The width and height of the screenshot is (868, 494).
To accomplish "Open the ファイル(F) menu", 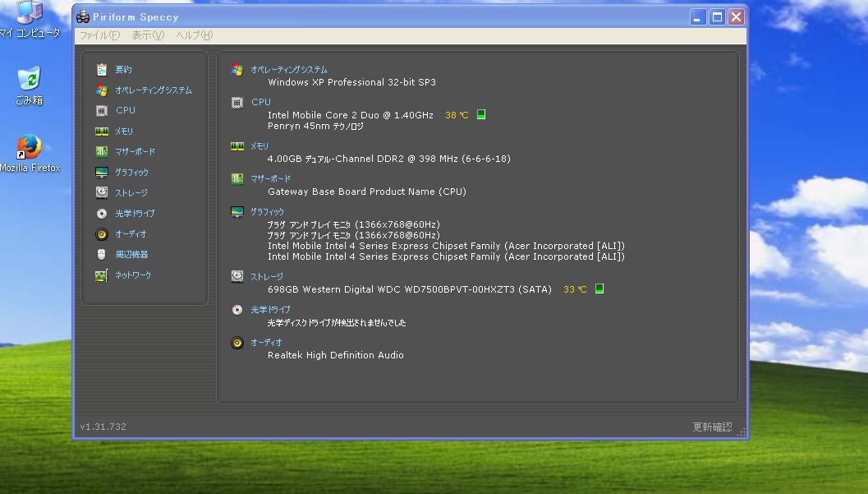I will coord(99,35).
